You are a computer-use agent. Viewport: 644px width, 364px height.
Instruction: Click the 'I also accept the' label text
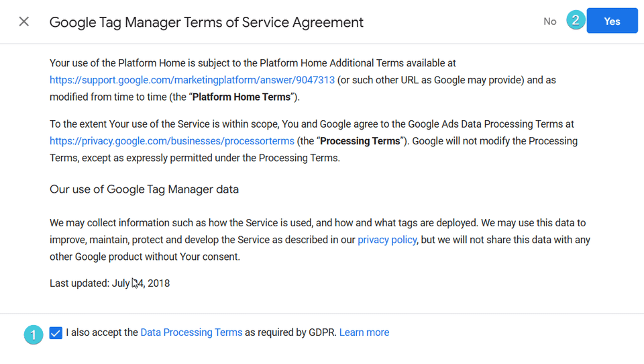pos(102,332)
